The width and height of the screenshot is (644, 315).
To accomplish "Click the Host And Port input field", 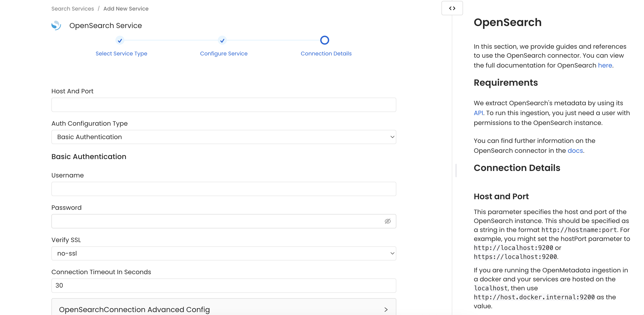I will coord(224,105).
